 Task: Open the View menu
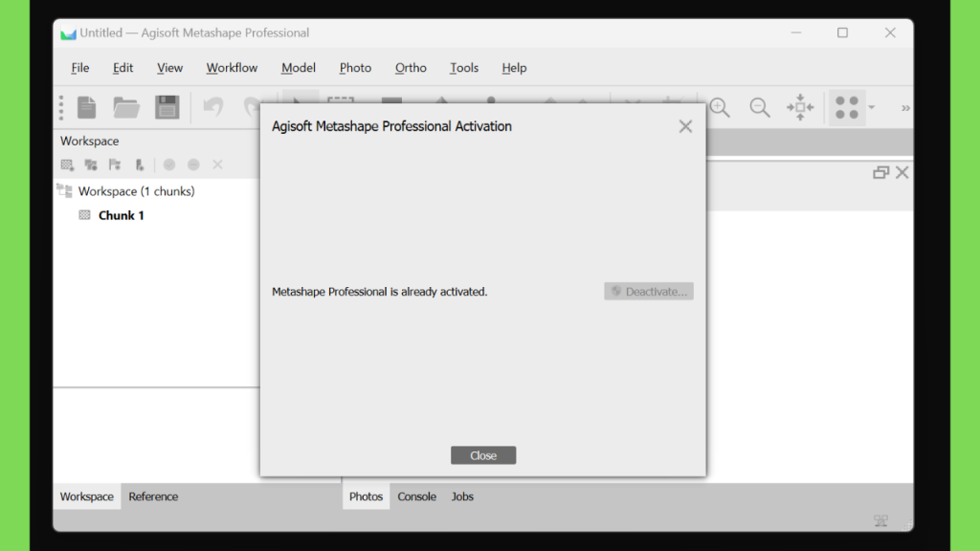tap(169, 68)
